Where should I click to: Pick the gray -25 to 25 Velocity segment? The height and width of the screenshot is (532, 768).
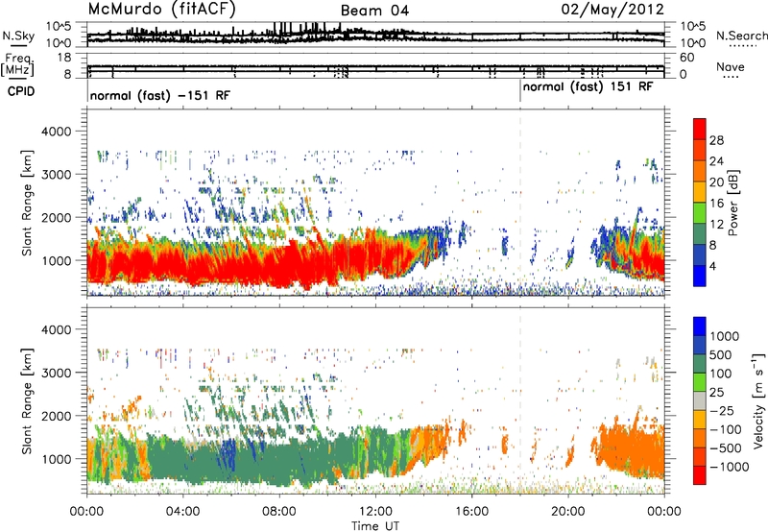pos(700,400)
